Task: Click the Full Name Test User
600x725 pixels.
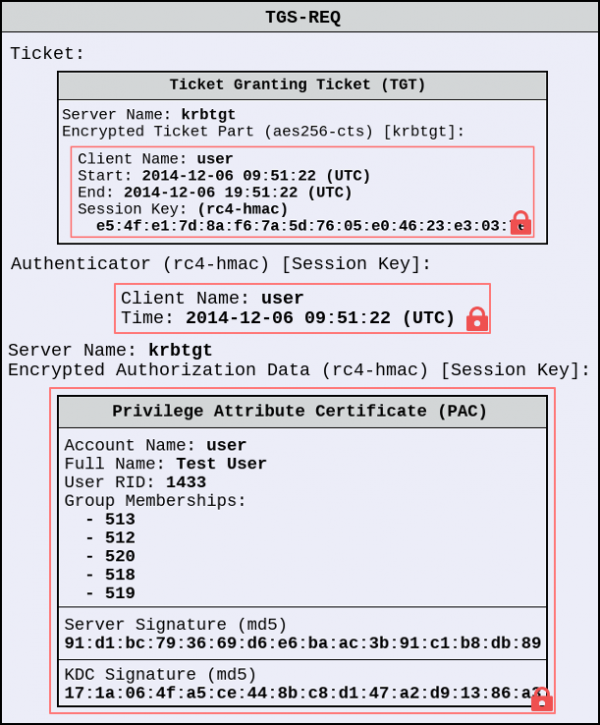Action: click(221, 464)
